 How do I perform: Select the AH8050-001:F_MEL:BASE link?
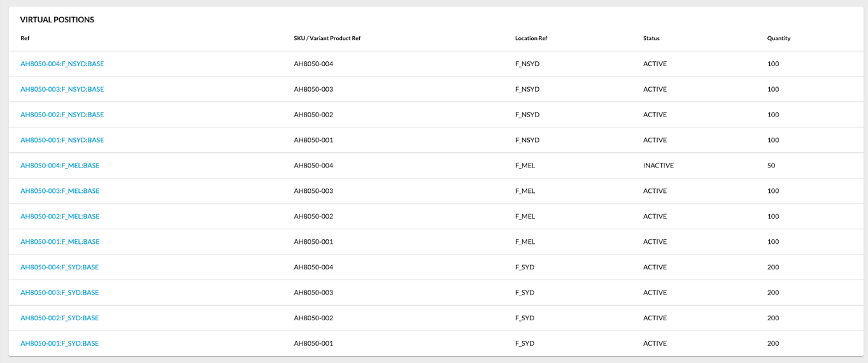(x=60, y=242)
